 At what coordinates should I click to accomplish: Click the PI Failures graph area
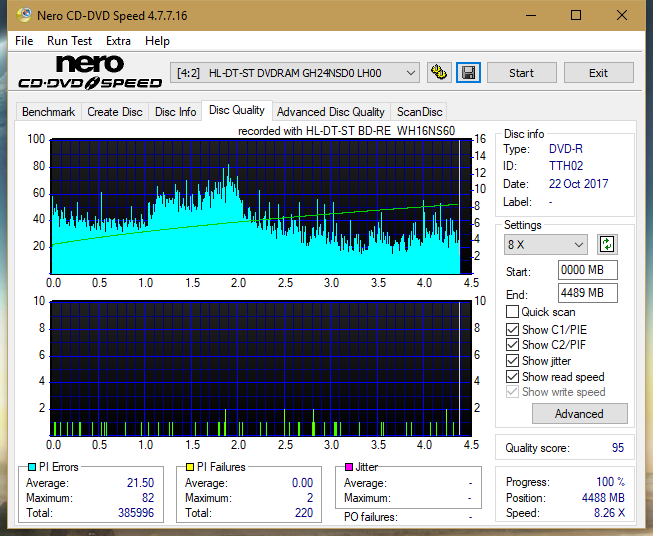click(x=261, y=368)
